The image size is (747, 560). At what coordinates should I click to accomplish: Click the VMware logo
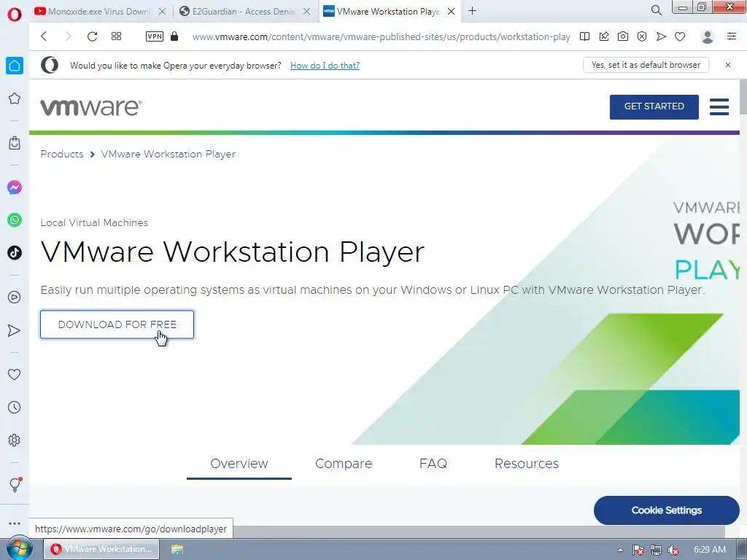(91, 107)
